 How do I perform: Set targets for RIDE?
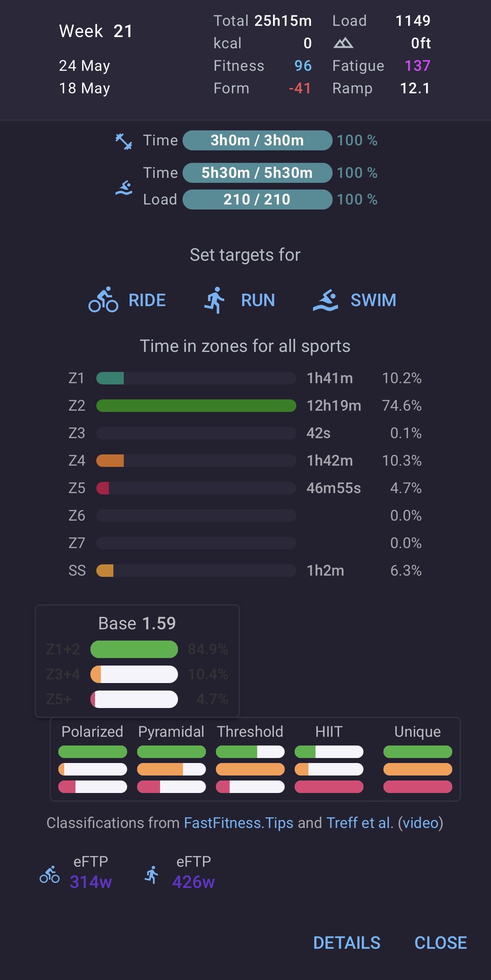[127, 300]
